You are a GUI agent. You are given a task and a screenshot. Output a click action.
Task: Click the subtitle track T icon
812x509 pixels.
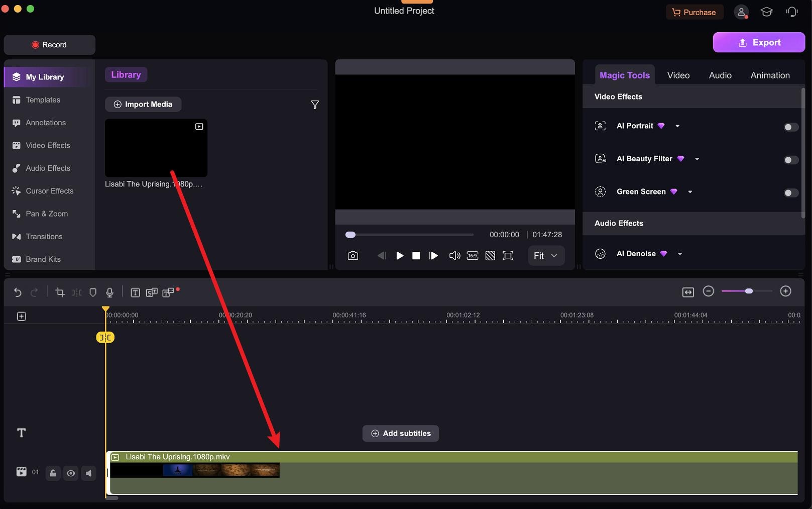(22, 433)
